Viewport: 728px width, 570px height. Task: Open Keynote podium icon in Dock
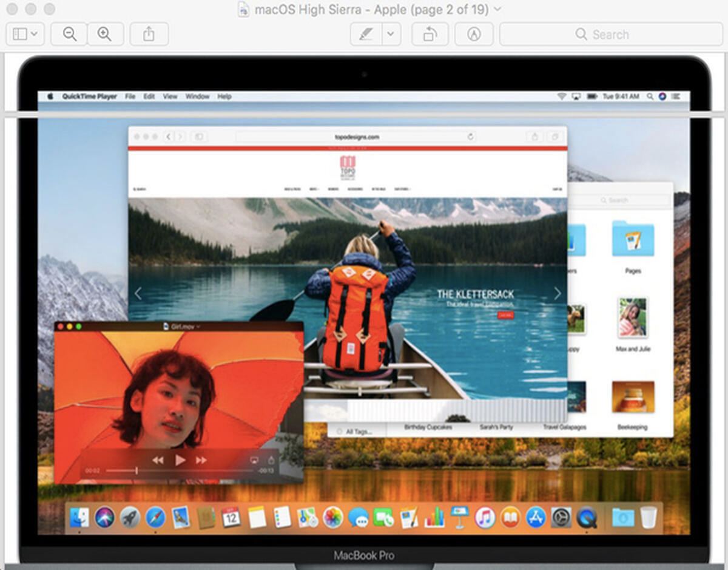[460, 517]
